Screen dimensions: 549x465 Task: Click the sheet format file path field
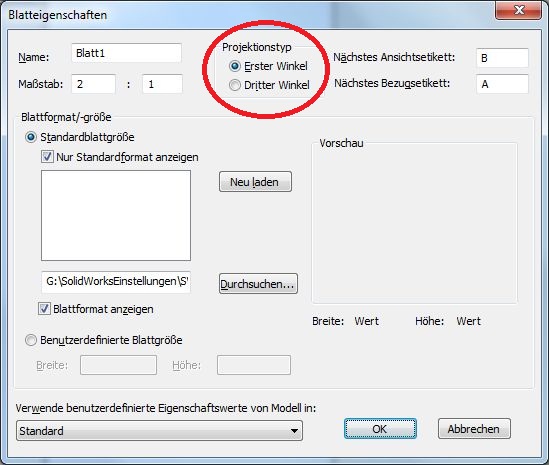point(116,282)
